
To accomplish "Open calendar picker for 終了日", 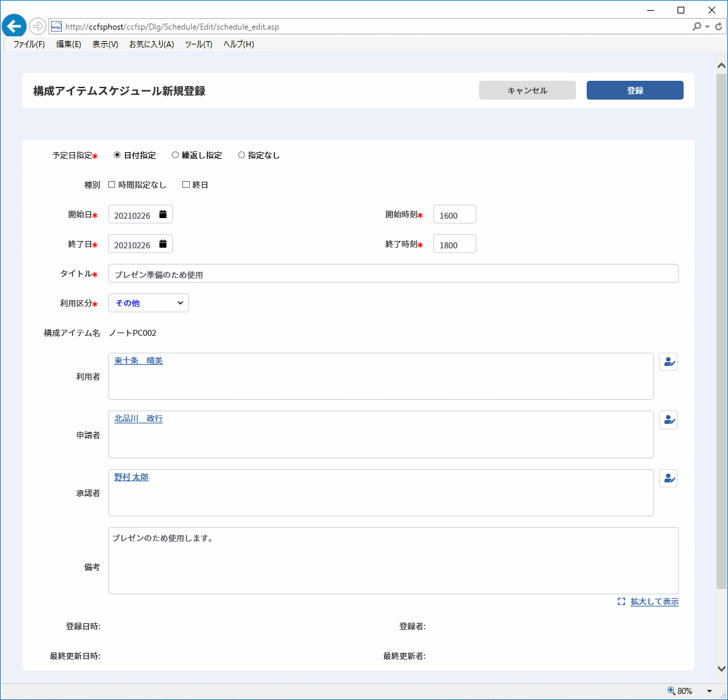I will point(163,244).
